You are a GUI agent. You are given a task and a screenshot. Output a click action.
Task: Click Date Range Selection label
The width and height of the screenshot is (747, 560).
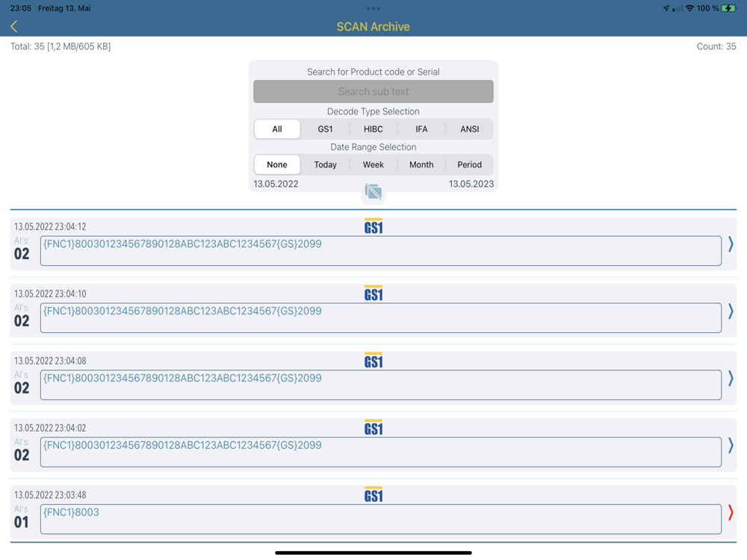coord(373,147)
